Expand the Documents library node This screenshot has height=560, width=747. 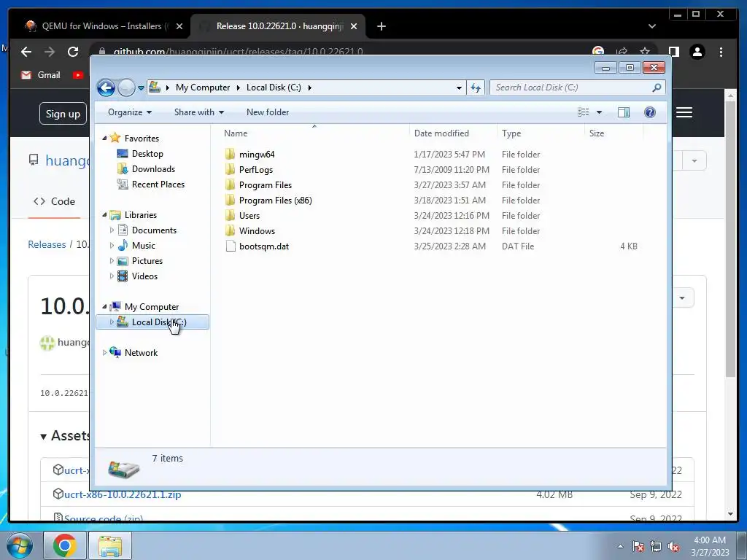coord(112,230)
